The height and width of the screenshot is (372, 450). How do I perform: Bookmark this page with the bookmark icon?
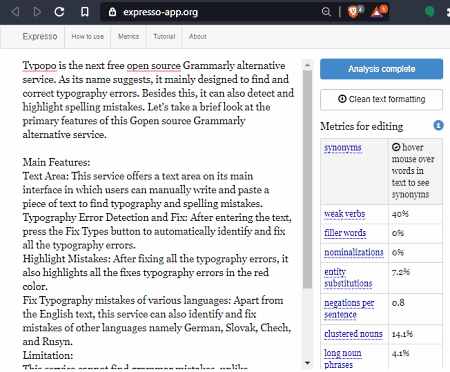[85, 12]
